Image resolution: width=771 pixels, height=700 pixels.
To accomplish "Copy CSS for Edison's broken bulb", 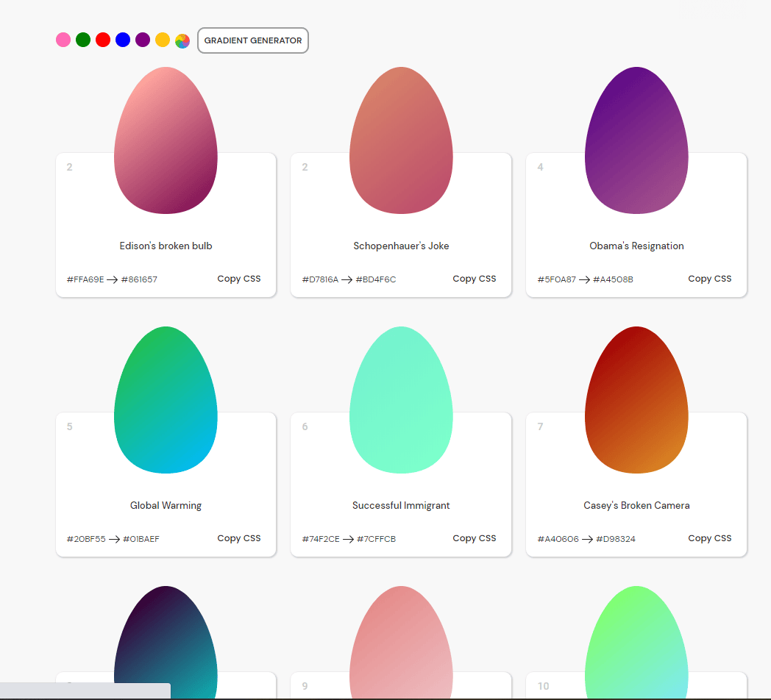I will click(239, 279).
